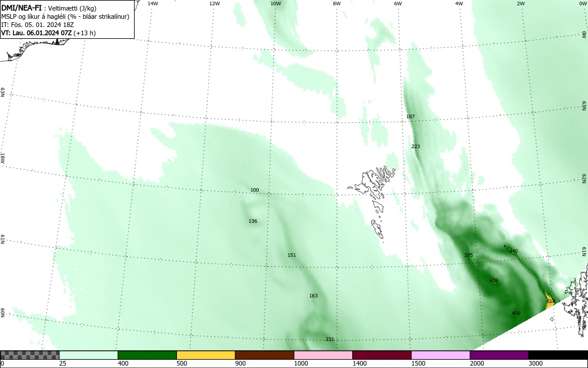
Task: Click the rotated 62N latitude label
Action: pos(584,178)
